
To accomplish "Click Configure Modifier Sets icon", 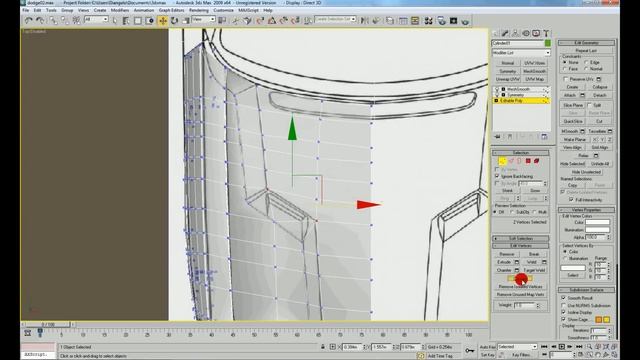I will tap(544, 137).
